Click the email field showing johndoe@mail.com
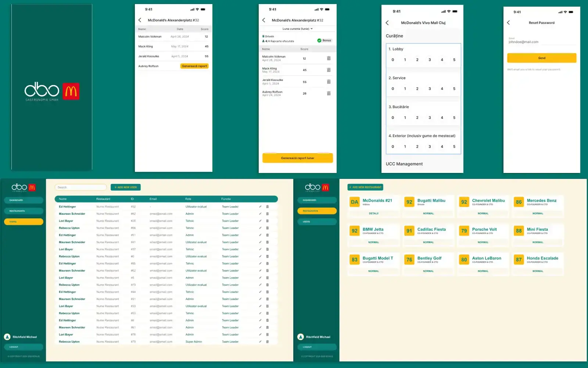Image resolution: width=588 pixels, height=368 pixels. pyautogui.click(x=542, y=41)
